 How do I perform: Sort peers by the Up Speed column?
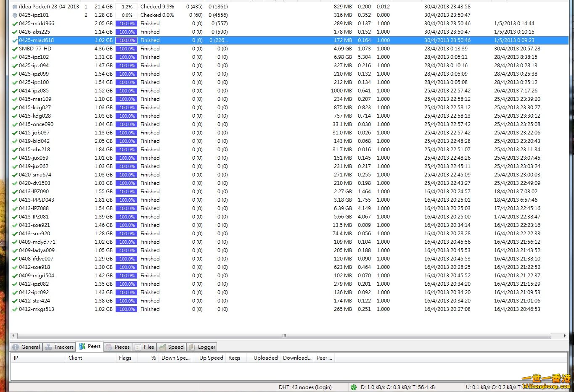(211, 358)
